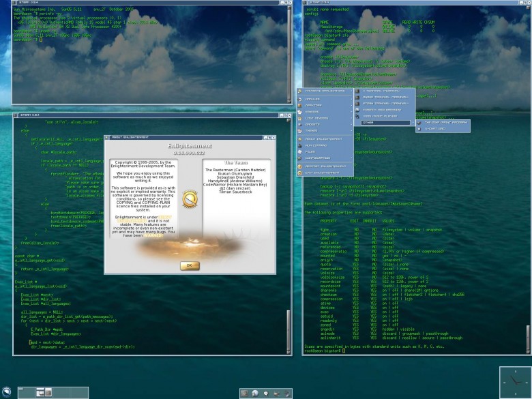Screen dimensions: 532x399
Task: Expand the Lost Windows submenu
Action: [x=325, y=118]
